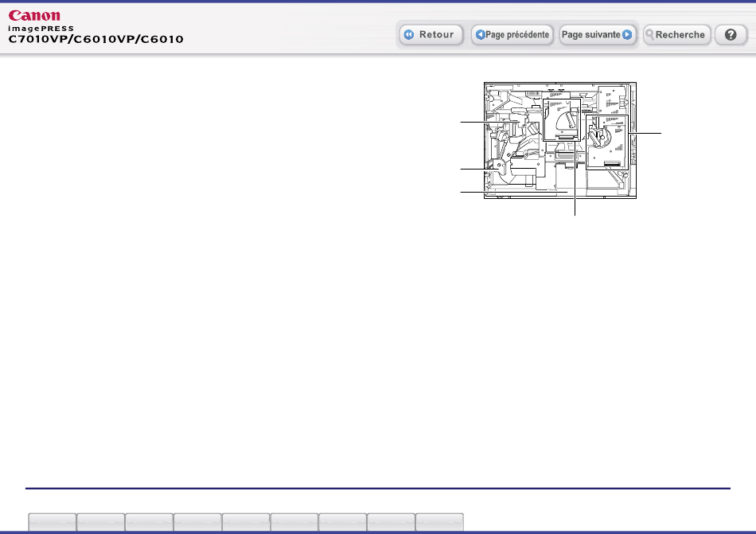Select the last blank bottom tab

440,522
